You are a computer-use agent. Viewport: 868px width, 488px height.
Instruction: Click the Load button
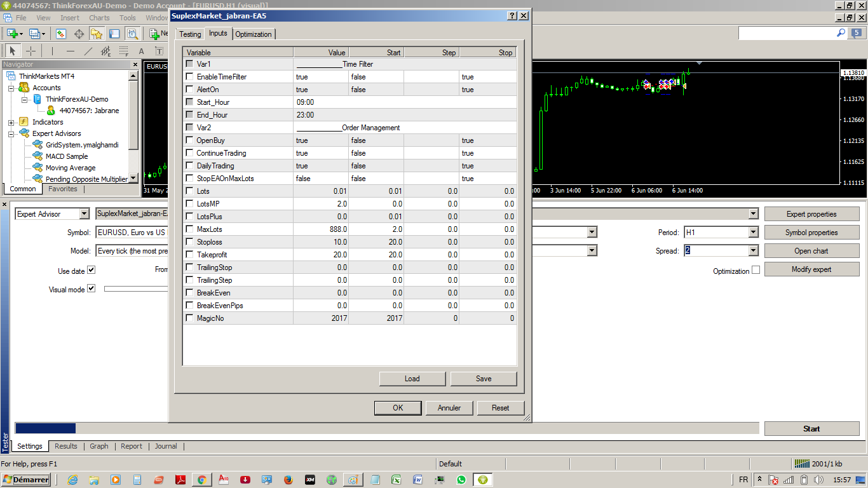click(412, 379)
